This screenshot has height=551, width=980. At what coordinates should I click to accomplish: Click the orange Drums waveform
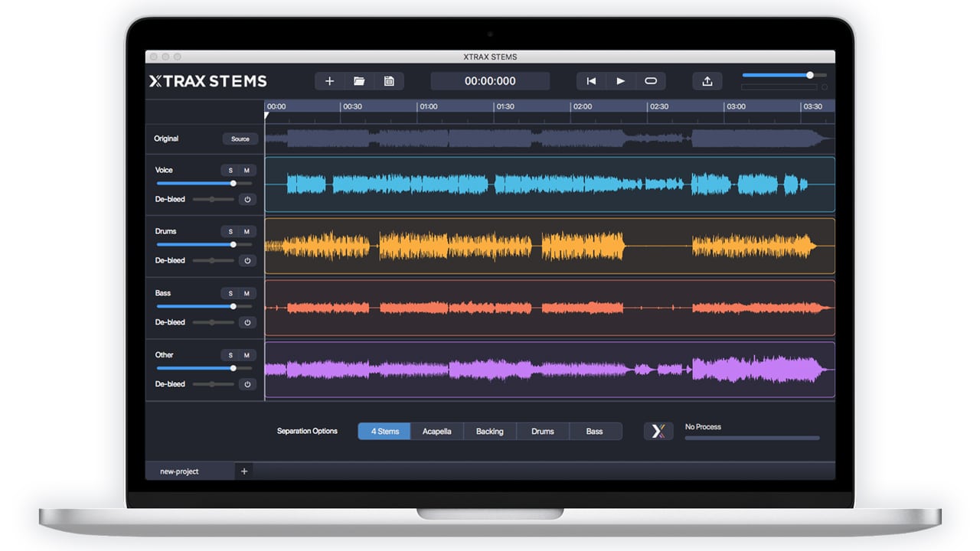pyautogui.click(x=550, y=246)
